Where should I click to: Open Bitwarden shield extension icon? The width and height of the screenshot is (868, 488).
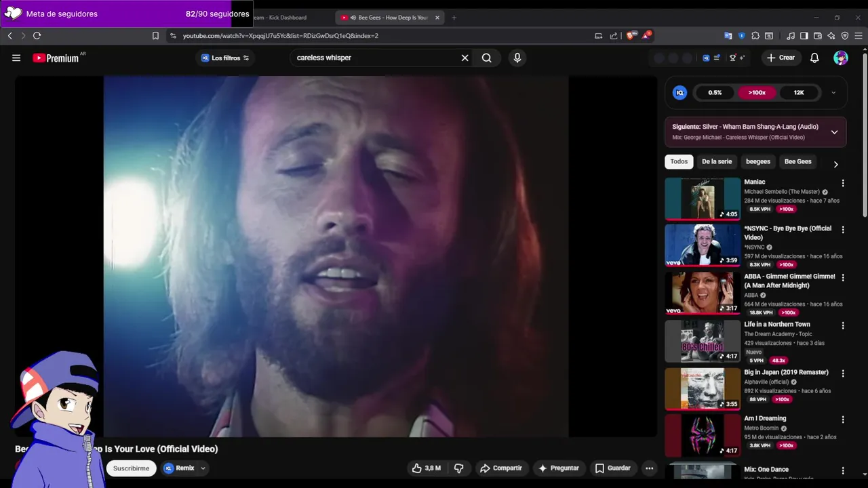[x=742, y=36]
